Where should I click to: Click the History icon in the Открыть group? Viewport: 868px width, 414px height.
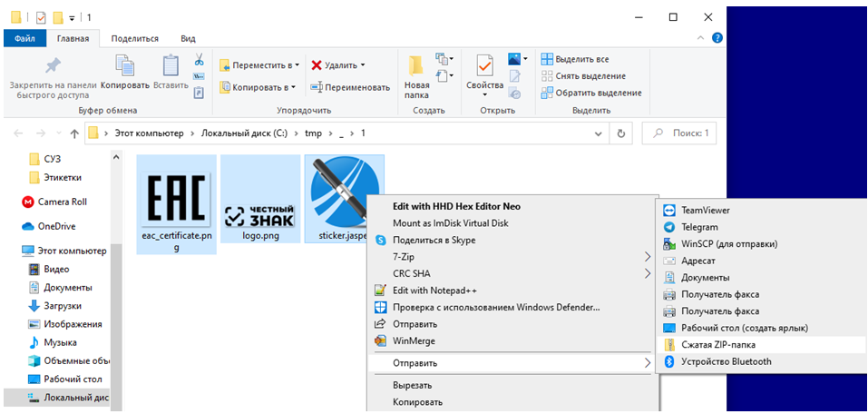point(514,94)
